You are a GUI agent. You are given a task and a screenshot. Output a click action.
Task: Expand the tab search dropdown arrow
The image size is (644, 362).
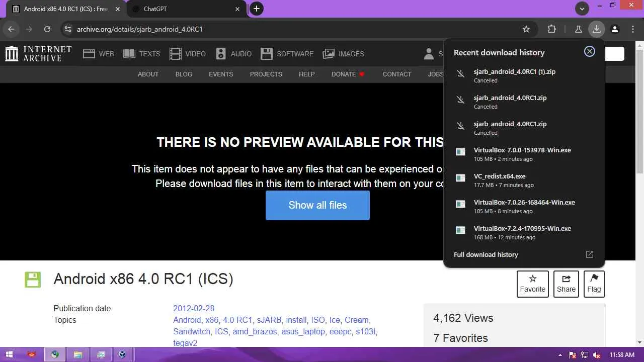pos(582,9)
